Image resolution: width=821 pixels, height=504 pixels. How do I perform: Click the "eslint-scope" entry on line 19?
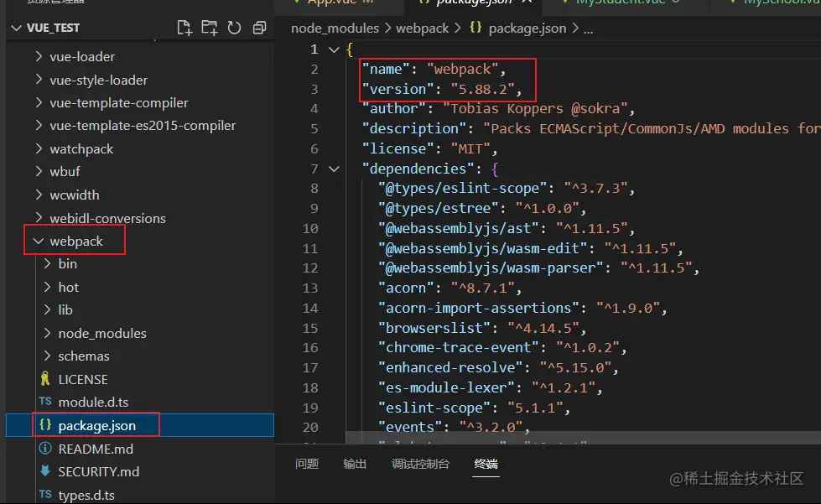(434, 408)
